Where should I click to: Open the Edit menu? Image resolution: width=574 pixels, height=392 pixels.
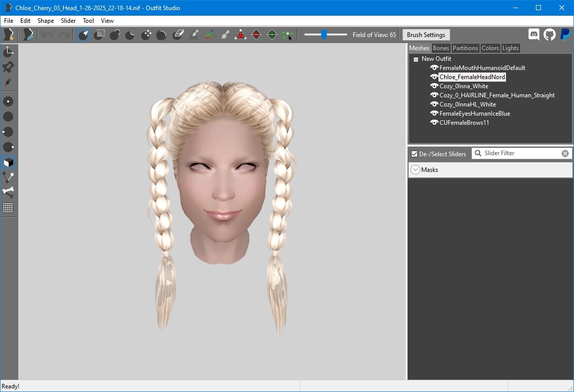pos(25,21)
